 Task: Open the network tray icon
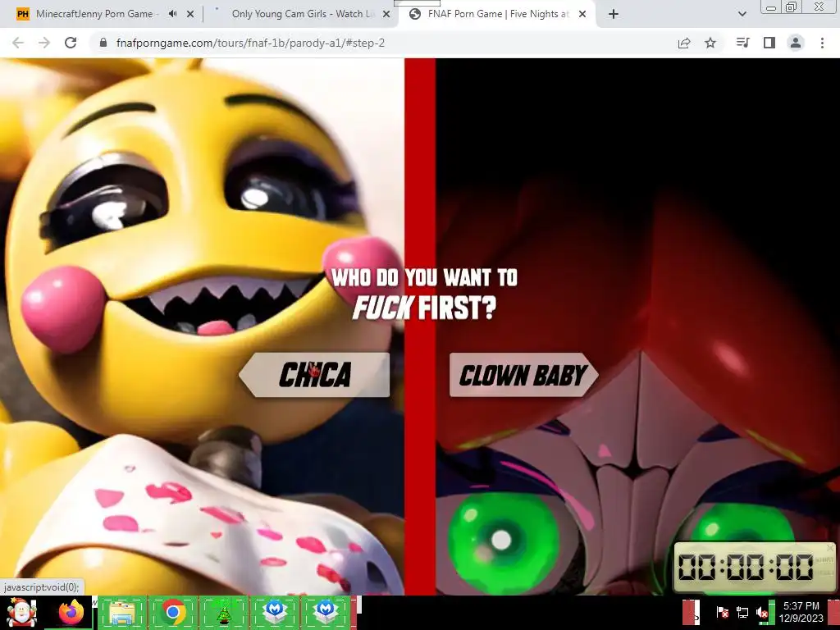click(x=742, y=612)
